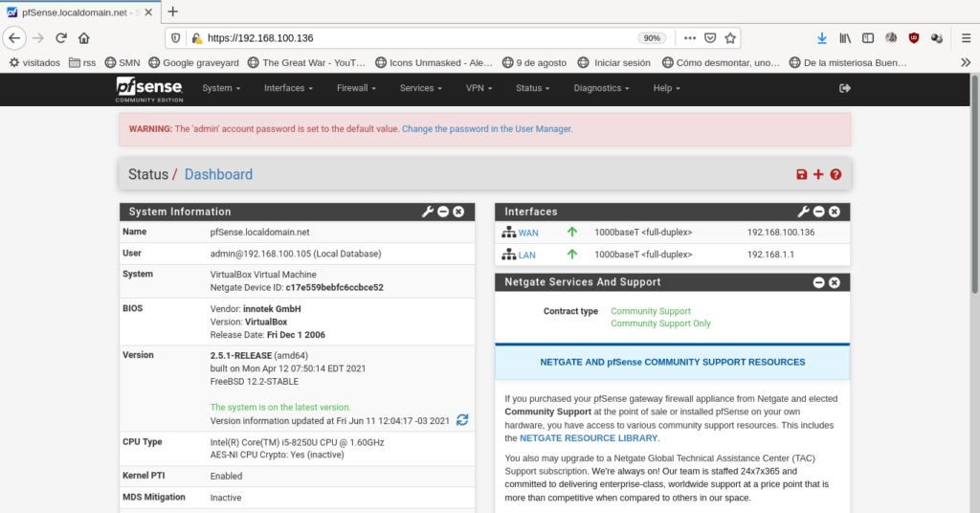Close the Interfaces widget
980x513 pixels.
835,212
